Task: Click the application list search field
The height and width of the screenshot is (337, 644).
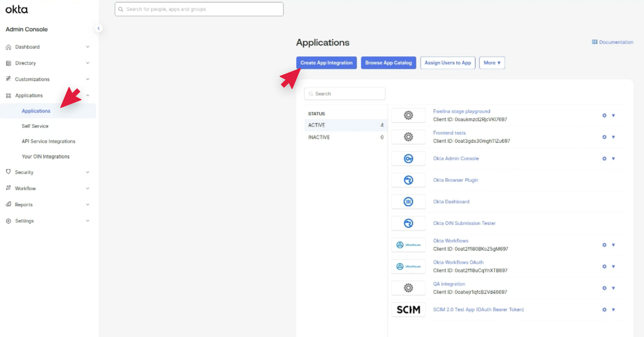Action: click(x=344, y=93)
